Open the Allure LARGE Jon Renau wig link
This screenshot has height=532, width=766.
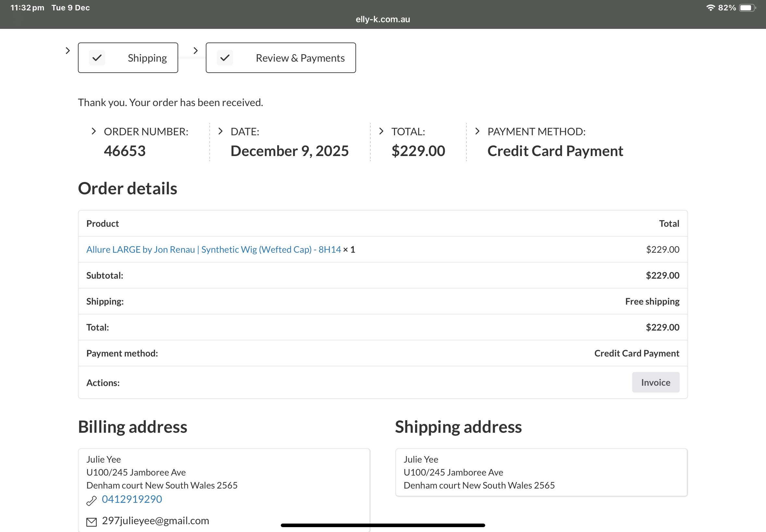pyautogui.click(x=214, y=250)
